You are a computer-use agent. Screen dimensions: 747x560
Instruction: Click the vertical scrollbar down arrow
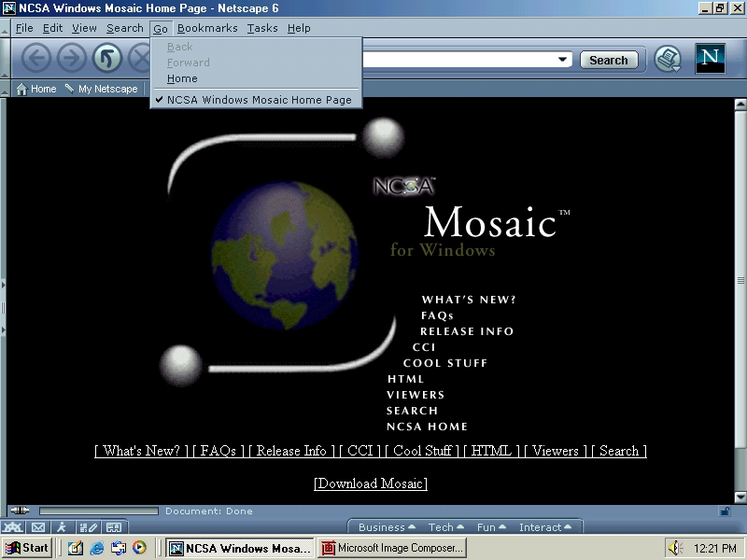click(740, 497)
